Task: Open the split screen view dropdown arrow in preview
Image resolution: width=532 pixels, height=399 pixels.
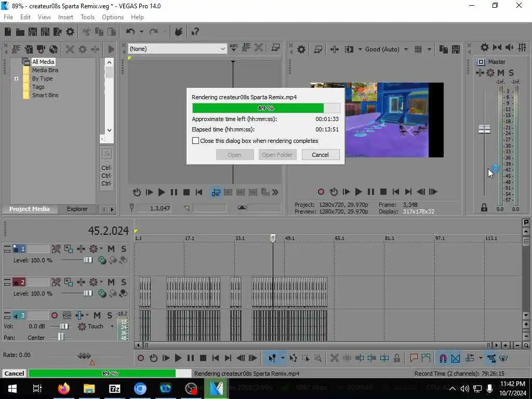Action: (360, 49)
